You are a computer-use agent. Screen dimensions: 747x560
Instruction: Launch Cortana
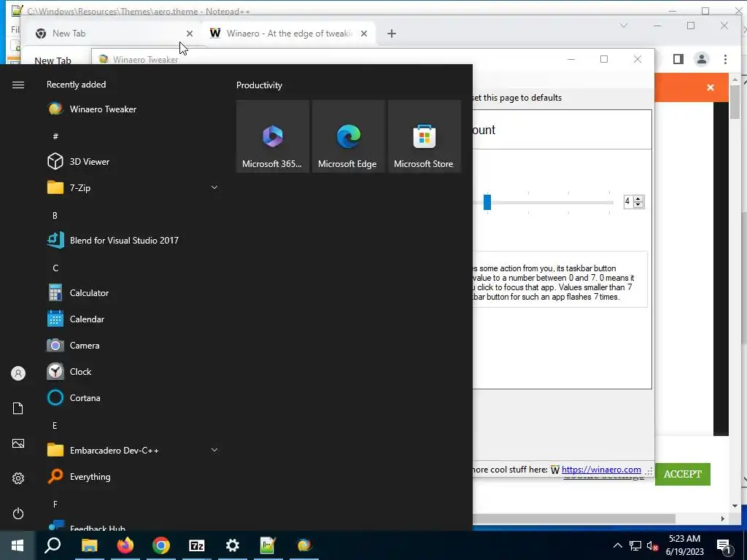pos(133,397)
